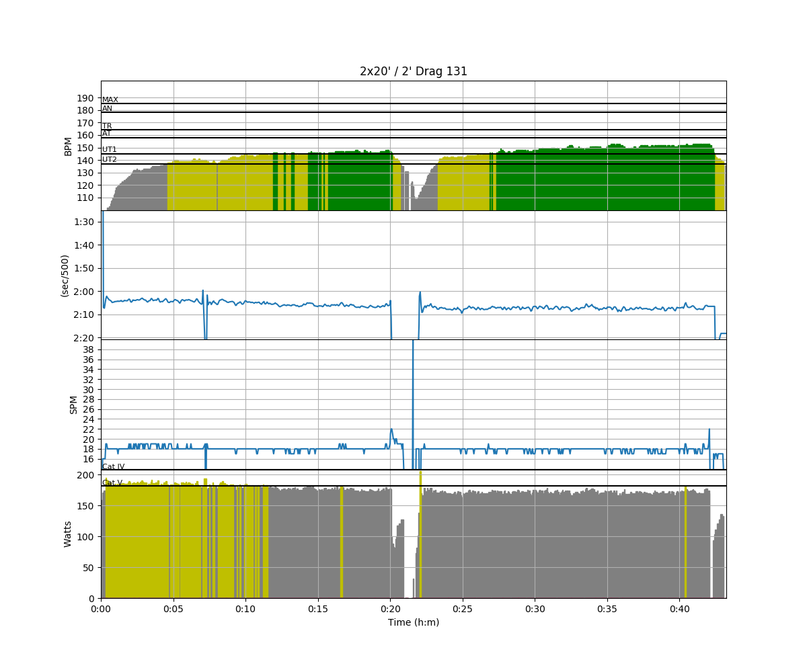Click the chart title "2x20' / 2' Drag 131"

[x=414, y=71]
